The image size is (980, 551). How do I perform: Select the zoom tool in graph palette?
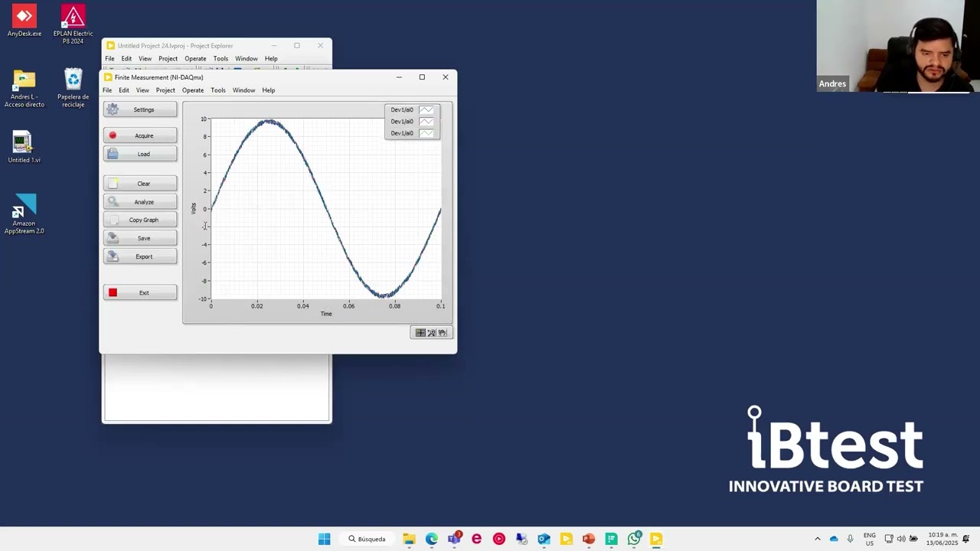point(431,333)
